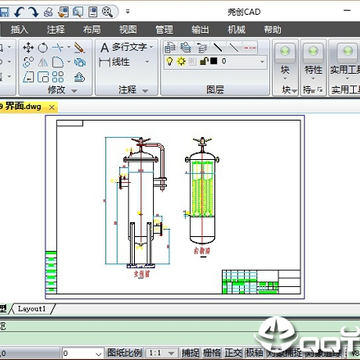Click the 多行文字 multiline text tool
The width and height of the screenshot is (360, 360).
pyautogui.click(x=123, y=47)
